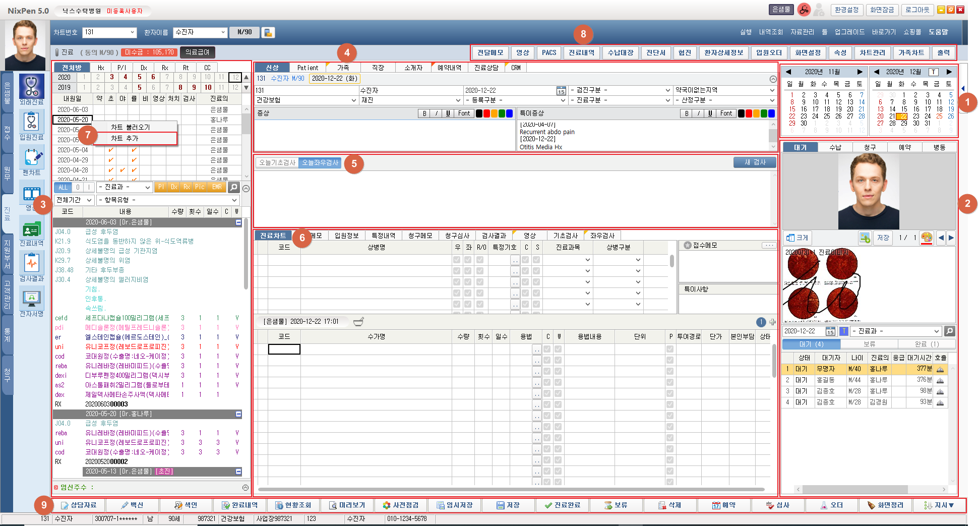Open the 전체기간 period dropdown

pos(74,200)
